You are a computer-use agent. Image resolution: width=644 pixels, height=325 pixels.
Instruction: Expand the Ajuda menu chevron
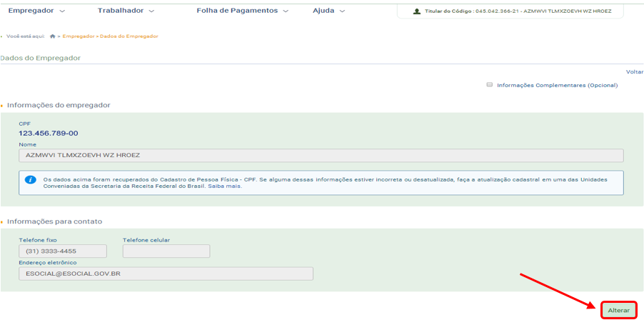[x=342, y=11]
